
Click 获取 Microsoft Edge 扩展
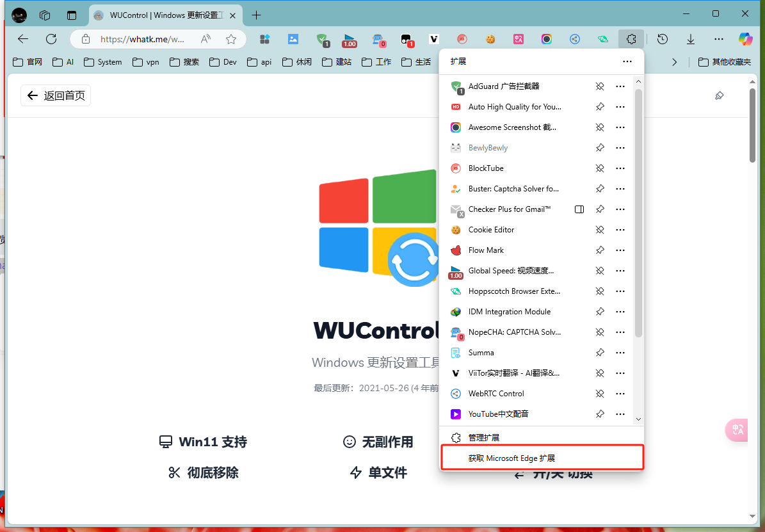point(542,458)
